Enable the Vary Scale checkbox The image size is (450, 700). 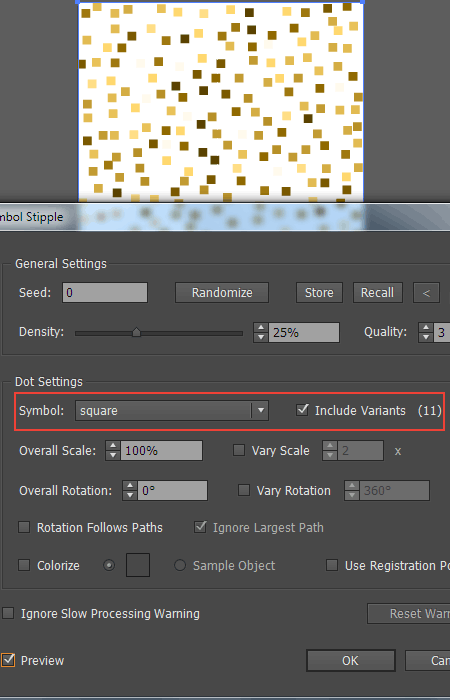pyautogui.click(x=239, y=450)
